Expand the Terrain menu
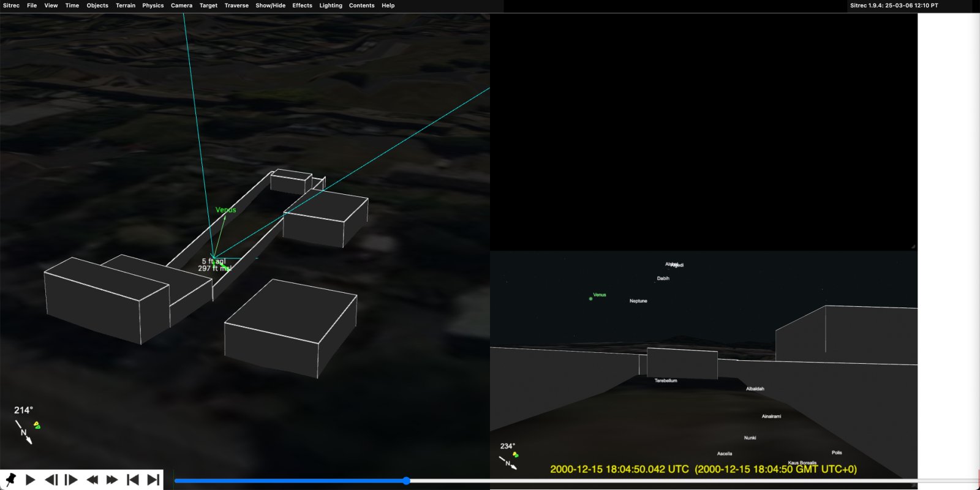 click(126, 6)
